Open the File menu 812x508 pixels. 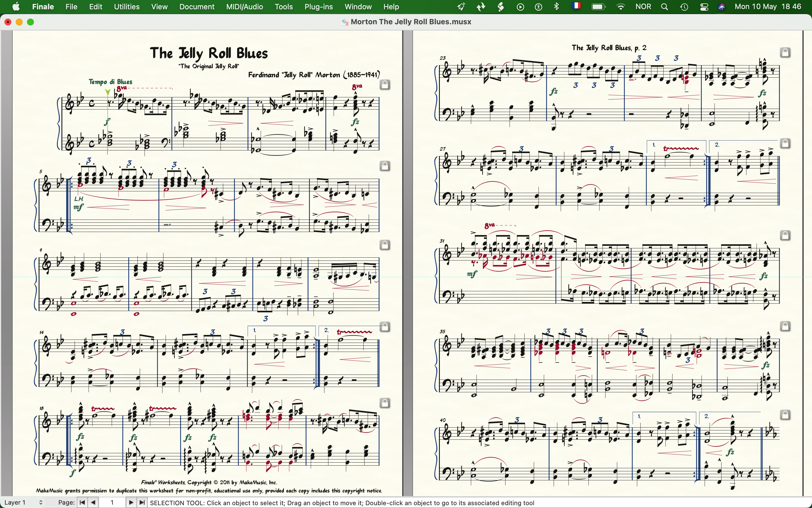71,7
